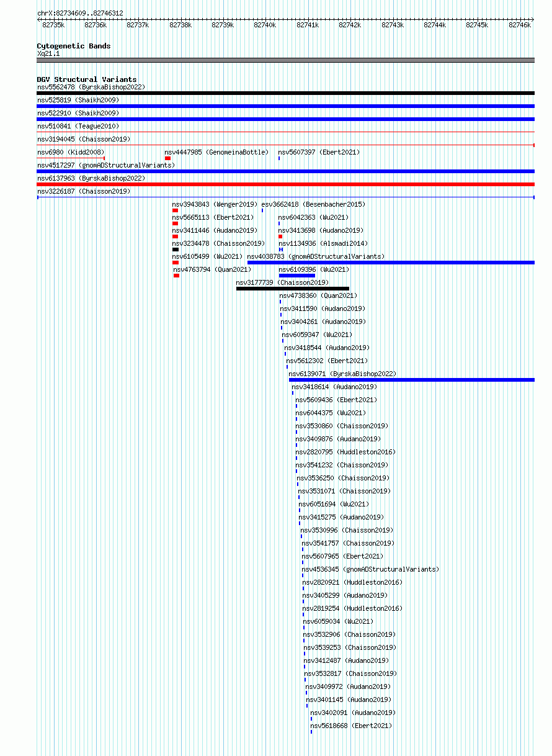Screen dimensions: 552x756
Task: Open nsv3234478 (Chaisson2019) label
Action: [218, 243]
